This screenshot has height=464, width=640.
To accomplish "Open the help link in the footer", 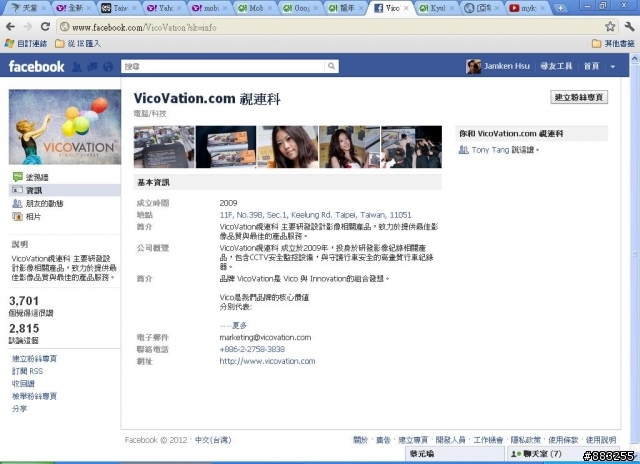I will coord(601,440).
